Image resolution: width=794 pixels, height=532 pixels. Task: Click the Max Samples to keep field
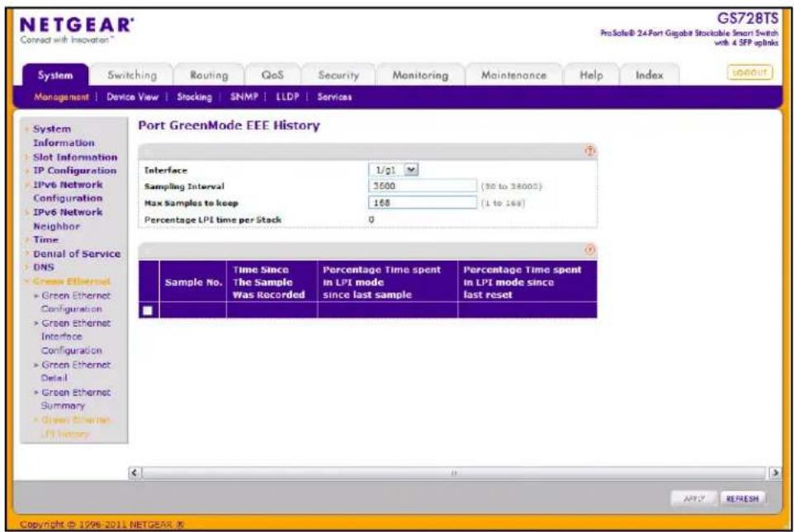(x=423, y=202)
